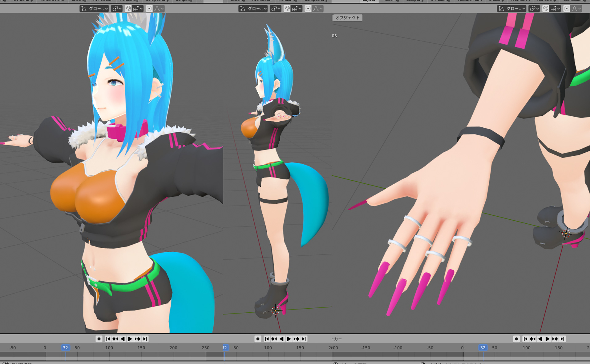Click the frame 32 playhead in the left timeline
590x364 pixels.
(65, 348)
